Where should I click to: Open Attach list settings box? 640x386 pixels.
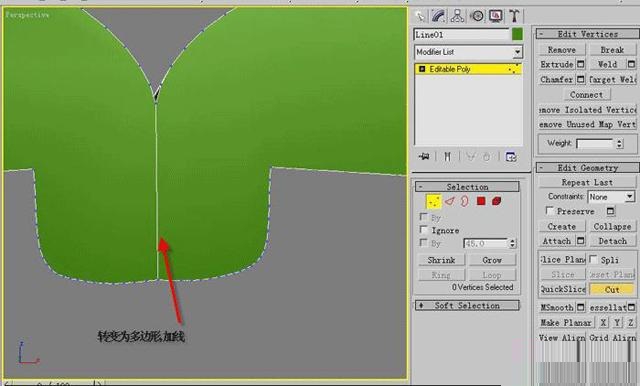[x=581, y=241]
